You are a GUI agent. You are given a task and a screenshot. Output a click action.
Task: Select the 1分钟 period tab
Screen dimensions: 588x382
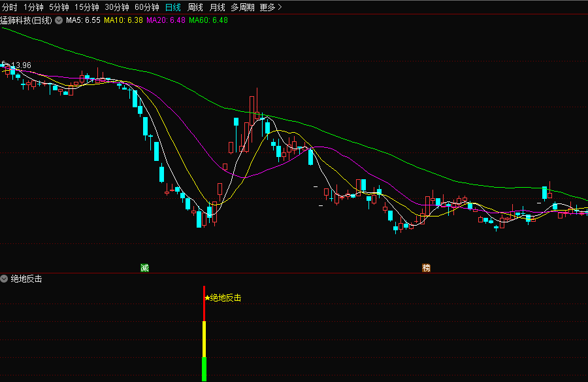tap(33, 7)
